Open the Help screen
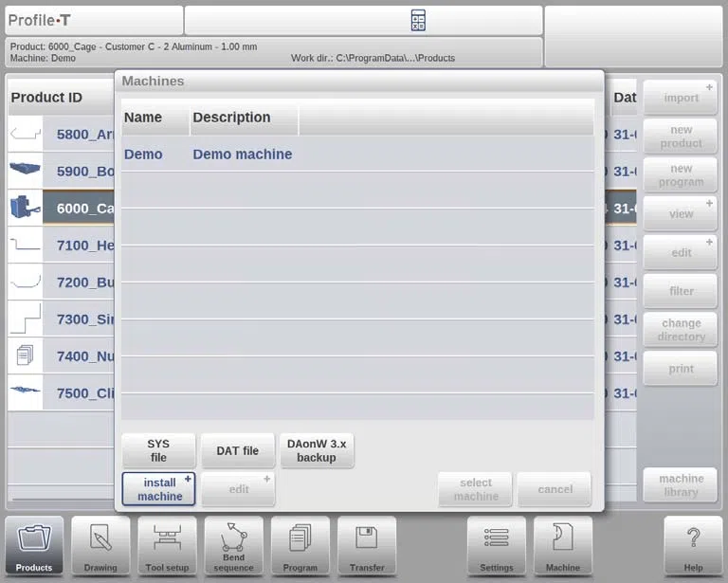Viewport: 728px width, 583px height. tap(693, 546)
